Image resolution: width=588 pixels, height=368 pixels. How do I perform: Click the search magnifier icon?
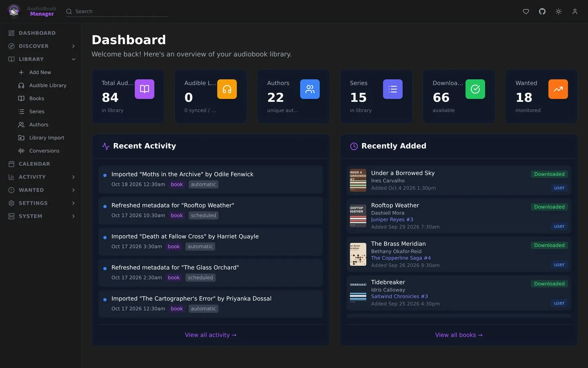click(x=69, y=11)
